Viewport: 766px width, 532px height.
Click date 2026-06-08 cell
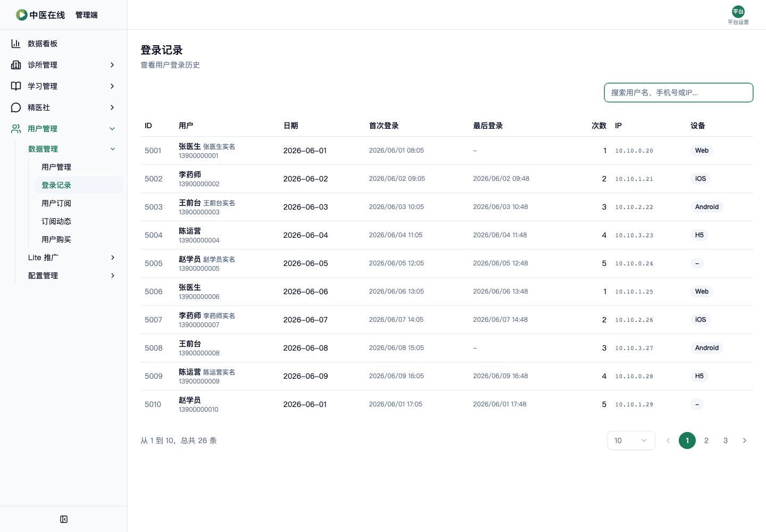point(305,348)
